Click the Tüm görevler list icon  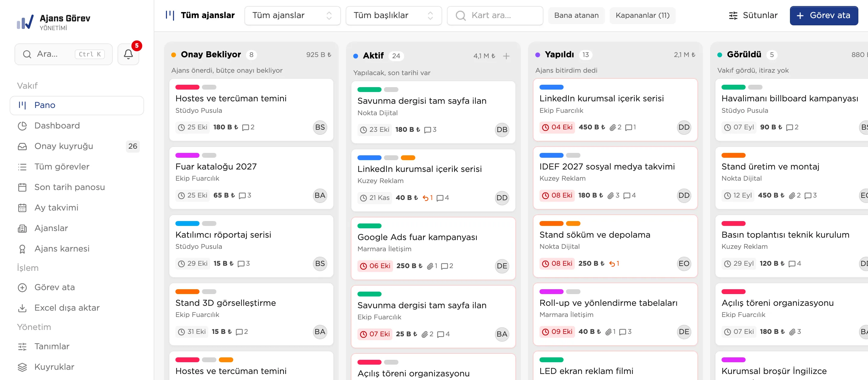coord(22,167)
